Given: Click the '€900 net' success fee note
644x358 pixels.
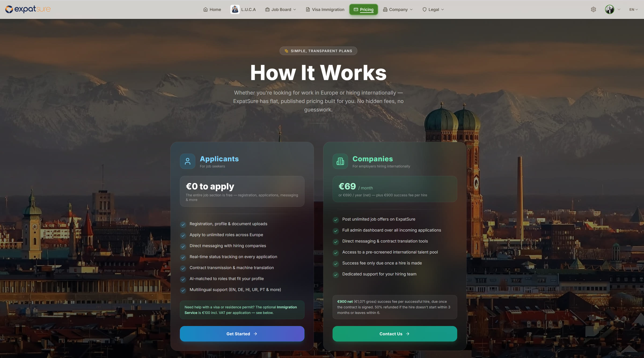Looking at the screenshot, I should click(x=395, y=307).
